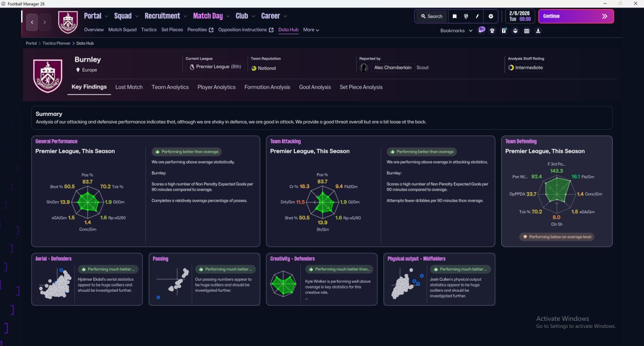Click the tactics board icon in bookmarks row
644x346 pixels.
click(x=504, y=31)
